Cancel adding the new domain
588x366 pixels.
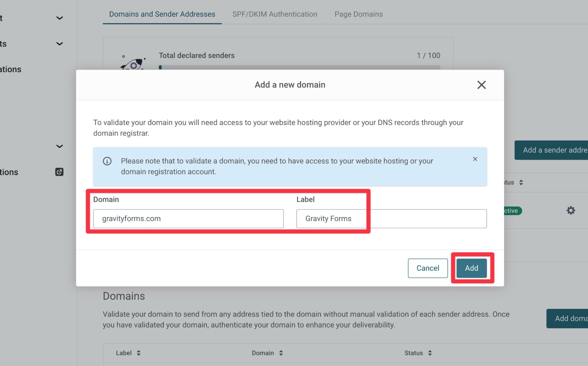pyautogui.click(x=428, y=268)
